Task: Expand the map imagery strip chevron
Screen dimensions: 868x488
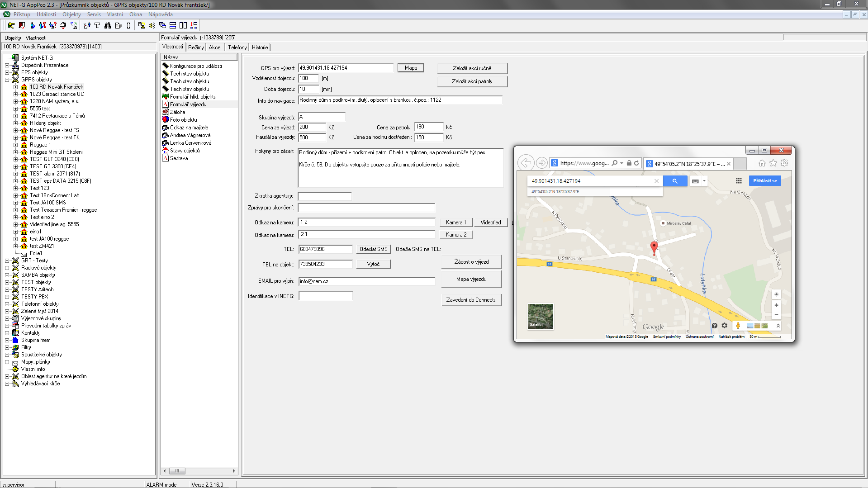Action: pos(778,326)
